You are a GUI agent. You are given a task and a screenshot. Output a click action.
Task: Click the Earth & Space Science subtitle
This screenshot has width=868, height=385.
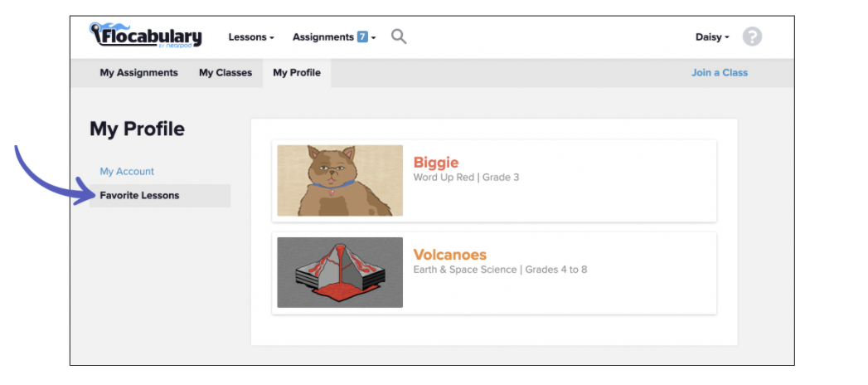coord(500,270)
